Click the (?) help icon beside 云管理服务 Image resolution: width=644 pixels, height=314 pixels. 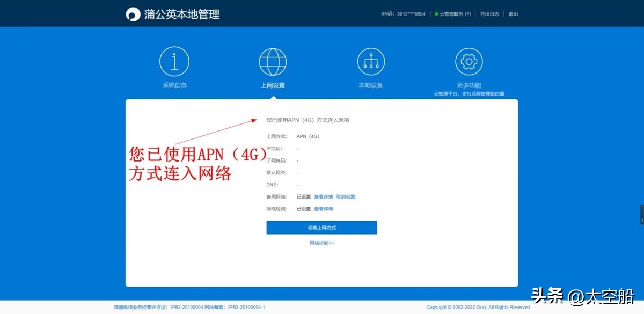coord(468,13)
